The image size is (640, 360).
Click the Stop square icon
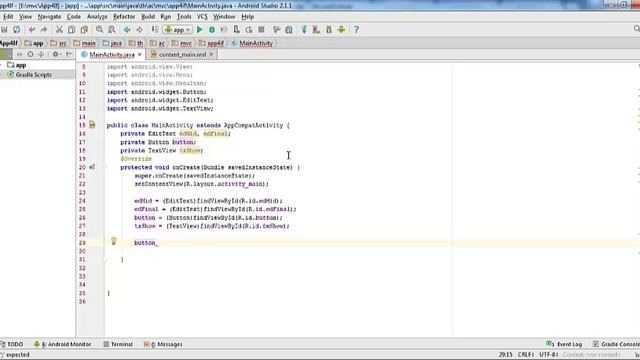262,29
